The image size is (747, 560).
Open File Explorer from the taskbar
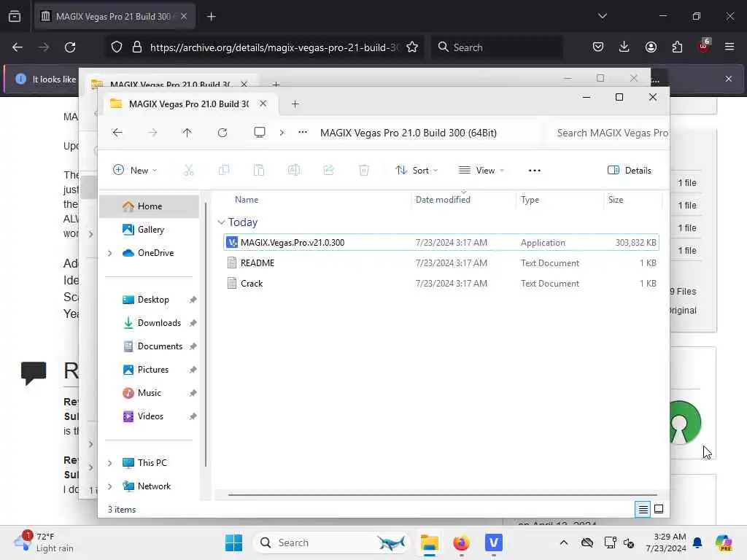pyautogui.click(x=429, y=542)
